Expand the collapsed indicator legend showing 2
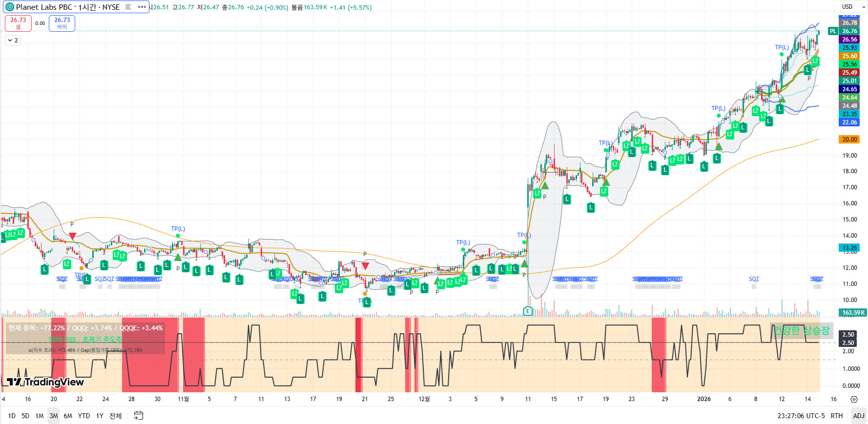 13,40
